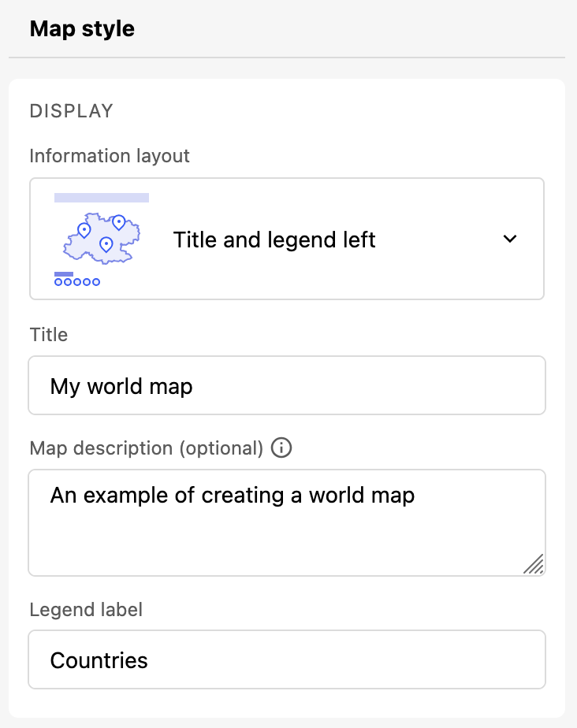Click the info icon beside Map description
Image resolution: width=577 pixels, height=728 pixels.
(281, 448)
